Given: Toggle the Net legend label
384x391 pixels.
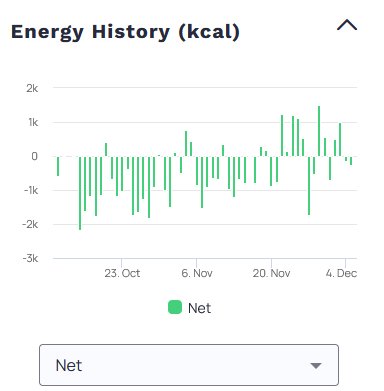Looking at the screenshot, I should [199, 308].
